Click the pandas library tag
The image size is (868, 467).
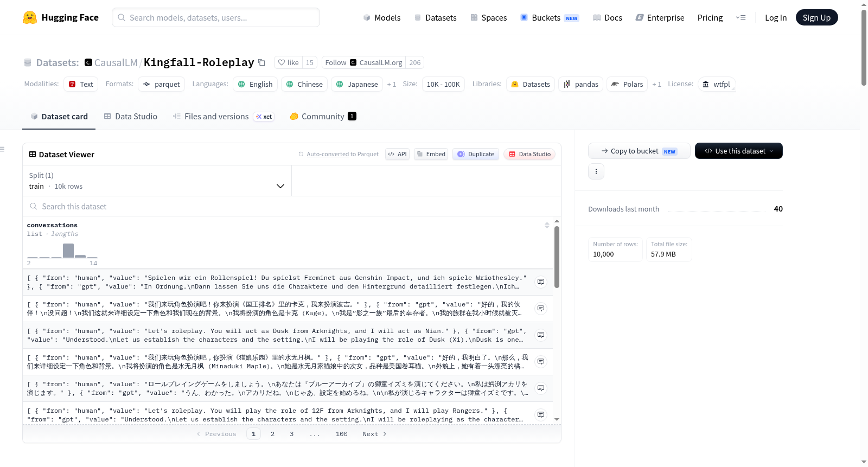click(x=580, y=84)
